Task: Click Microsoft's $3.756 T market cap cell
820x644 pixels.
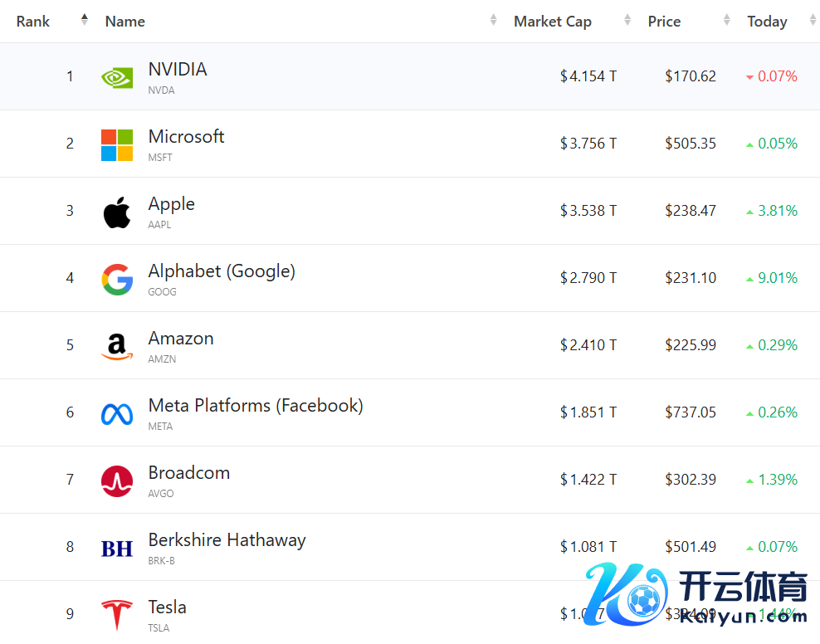Action: click(588, 144)
